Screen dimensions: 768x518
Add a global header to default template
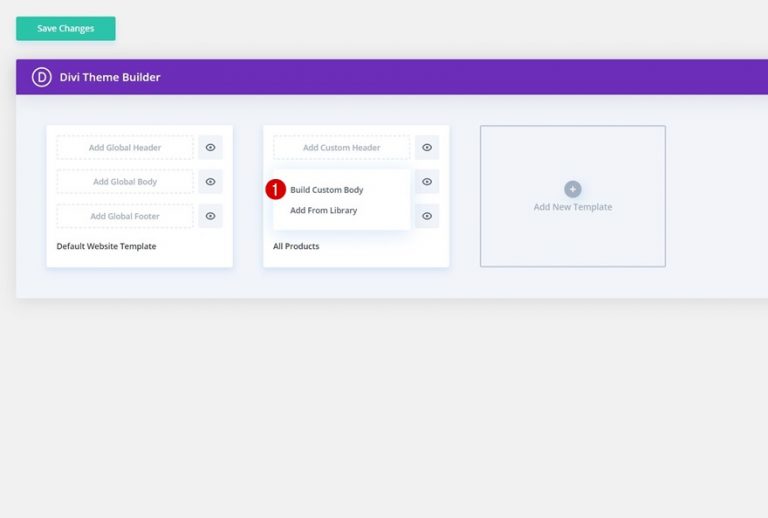click(x=125, y=148)
